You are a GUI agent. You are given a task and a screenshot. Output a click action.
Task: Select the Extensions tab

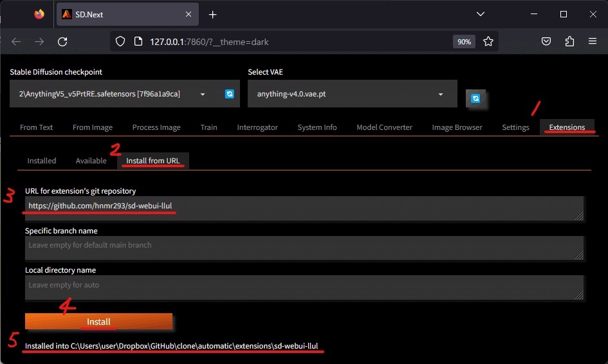tap(567, 127)
